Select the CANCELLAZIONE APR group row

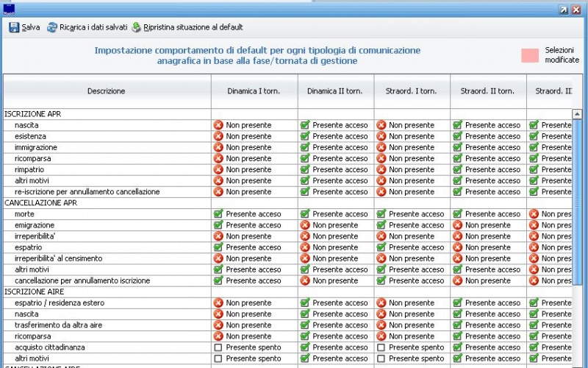click(x=42, y=202)
